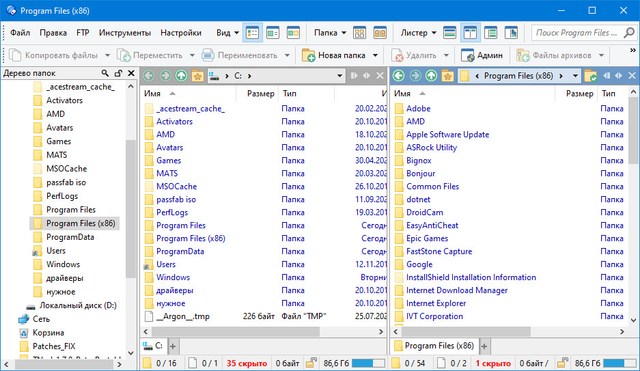Click the flat view mixed icon before Листер

coord(380,33)
